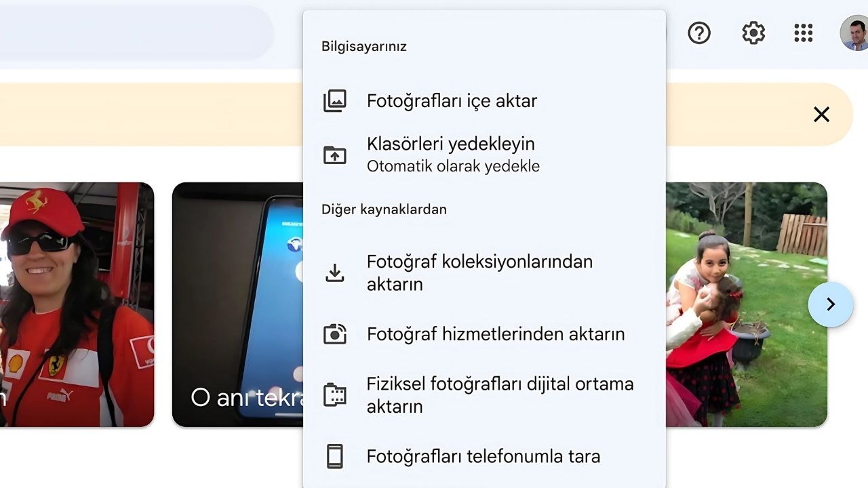
Task: Open the Google apps grid icon
Action: coord(804,33)
